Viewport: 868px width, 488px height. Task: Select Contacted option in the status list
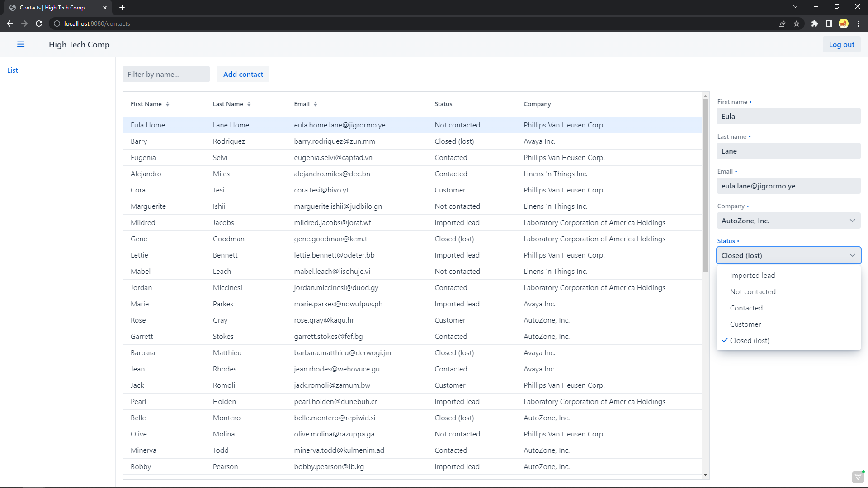[x=746, y=308]
